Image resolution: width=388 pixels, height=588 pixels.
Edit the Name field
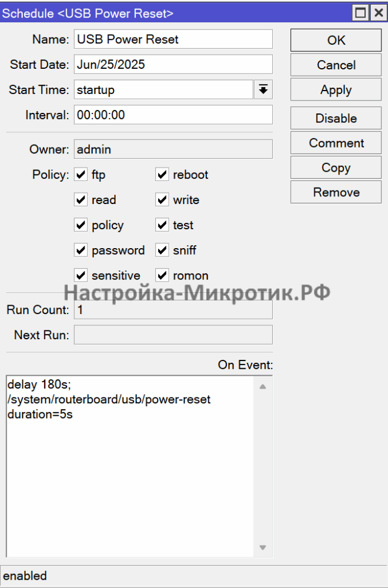coord(173,39)
